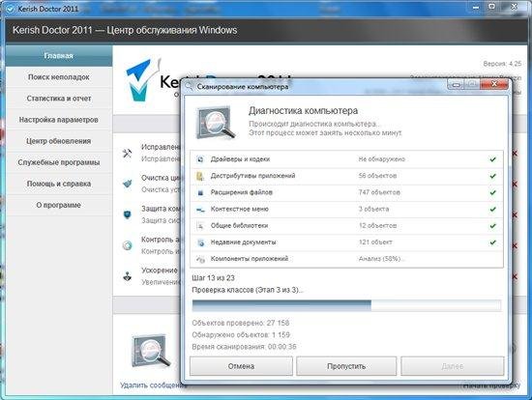This screenshot has width=532, height=400.
Task: Click Пропустить to skip step
Action: coord(346,366)
